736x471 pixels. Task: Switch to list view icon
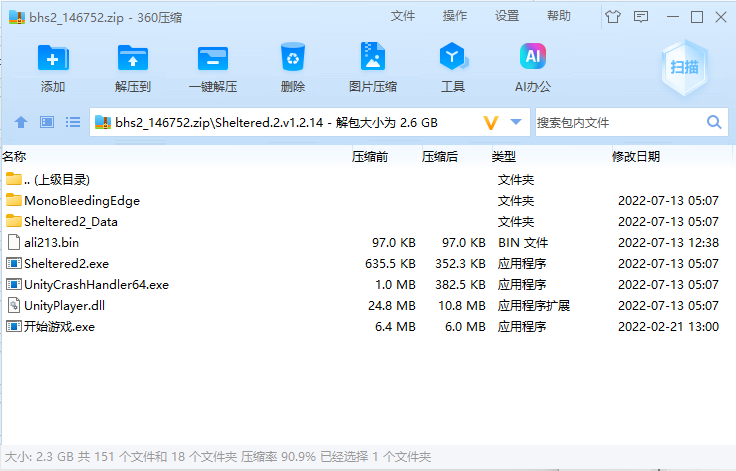[x=73, y=123]
